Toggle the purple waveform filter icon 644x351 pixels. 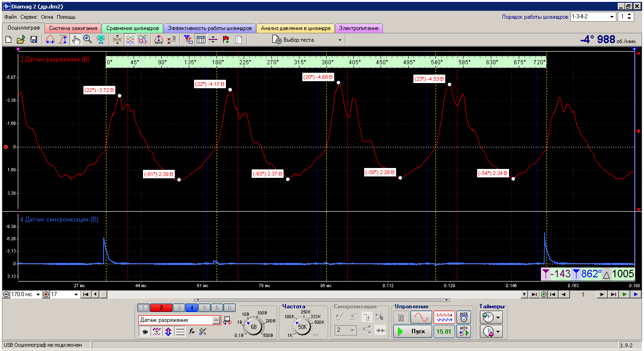tap(157, 331)
